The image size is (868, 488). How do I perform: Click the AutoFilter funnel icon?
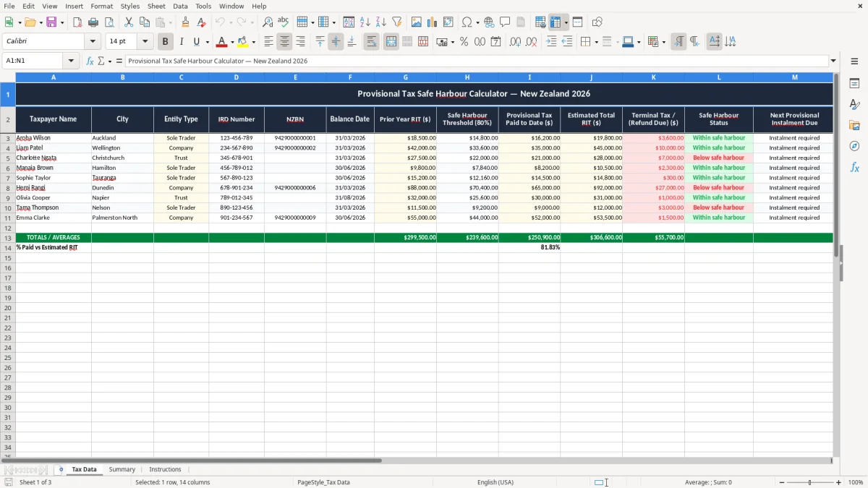tap(396, 22)
